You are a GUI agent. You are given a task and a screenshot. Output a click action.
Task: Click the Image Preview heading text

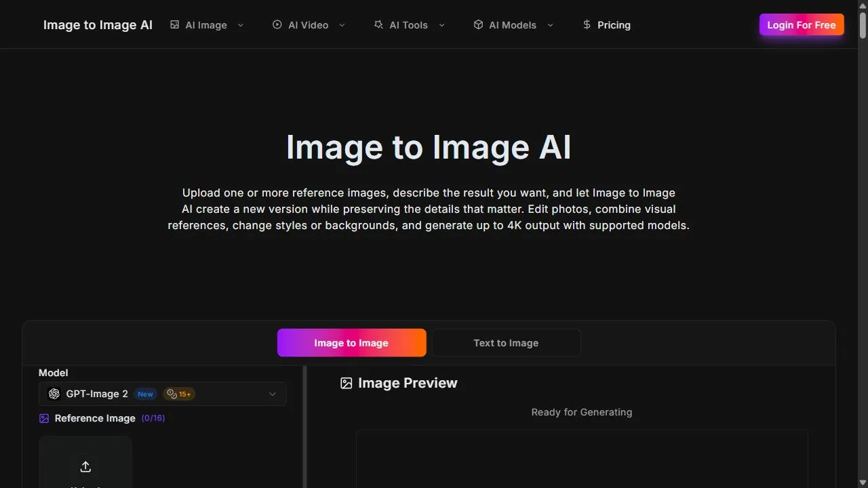408,383
